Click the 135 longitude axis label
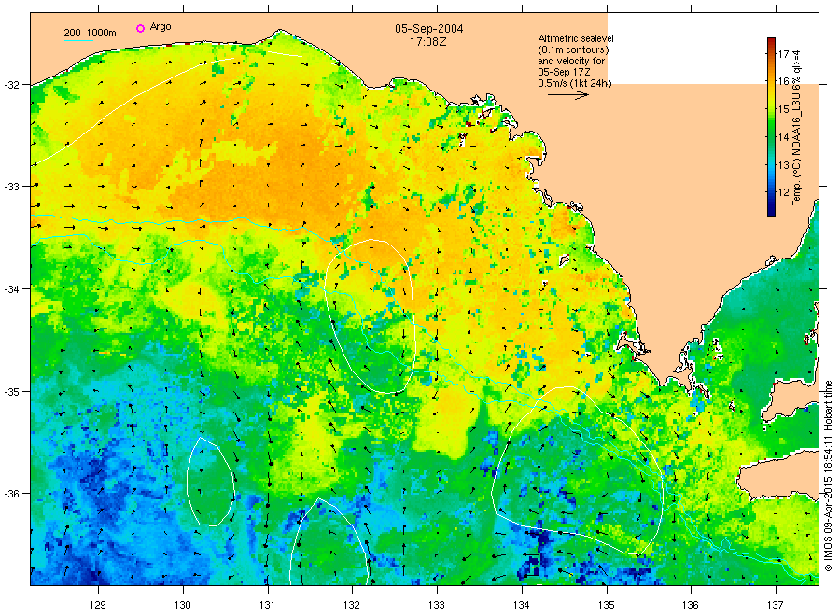Viewport: 840px width, 616px height. [607, 605]
